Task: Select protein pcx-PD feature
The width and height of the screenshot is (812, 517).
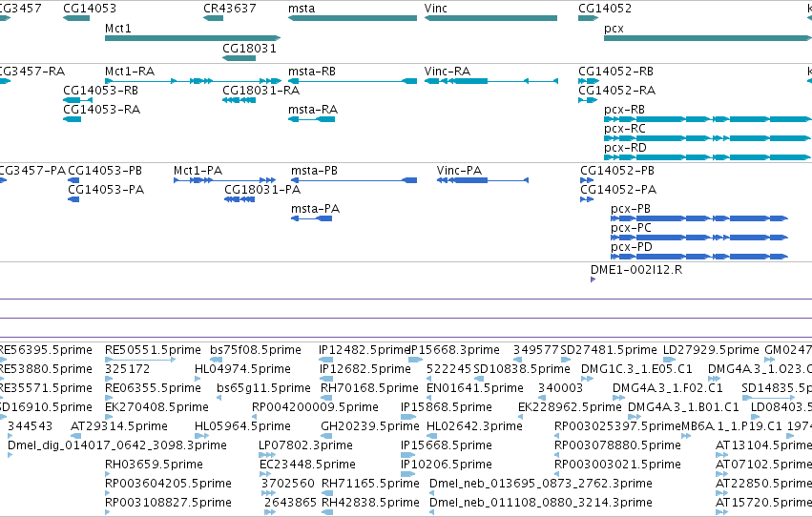Action: click(699, 257)
